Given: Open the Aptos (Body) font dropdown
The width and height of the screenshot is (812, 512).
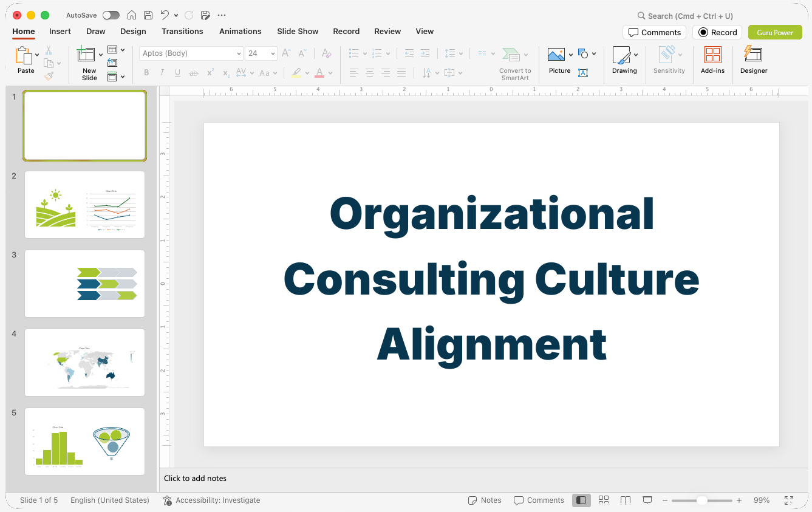Looking at the screenshot, I should click(239, 53).
